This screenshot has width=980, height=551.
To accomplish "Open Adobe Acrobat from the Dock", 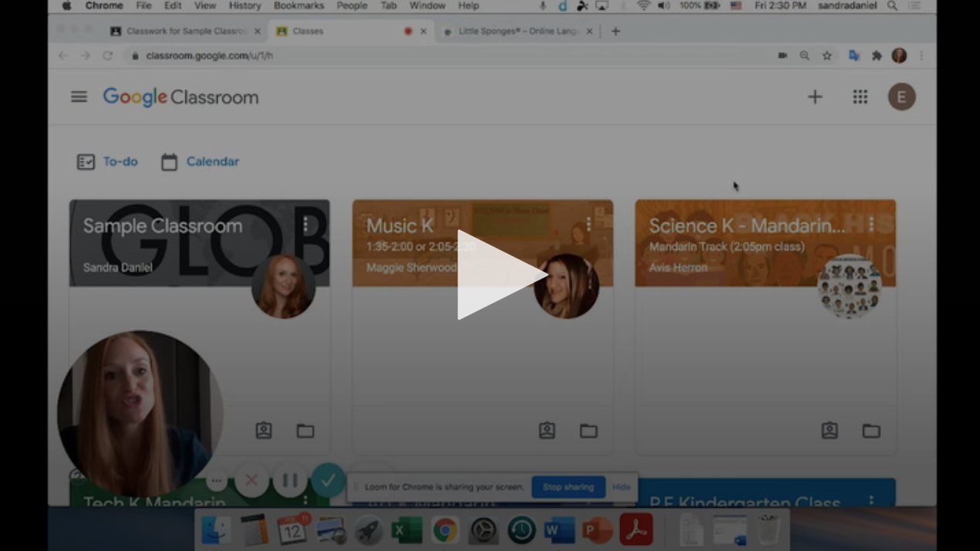I will [x=637, y=530].
